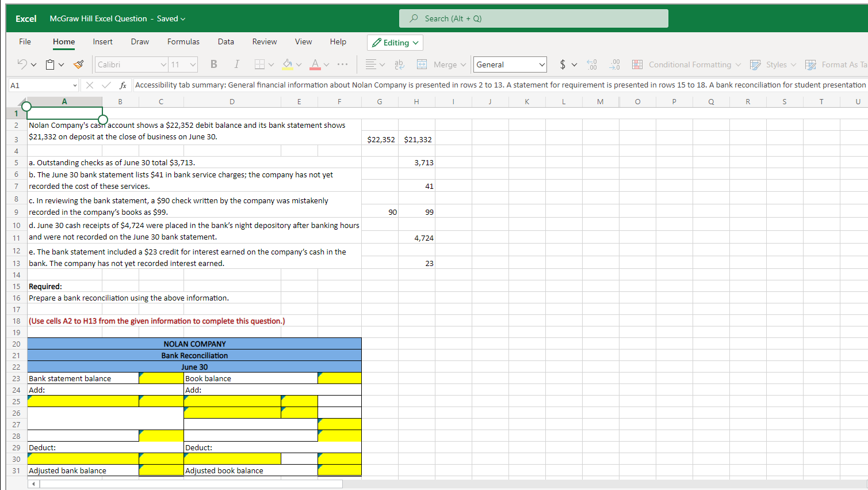Apply the yellow fill color
This screenshot has height=490, width=868.
point(288,64)
